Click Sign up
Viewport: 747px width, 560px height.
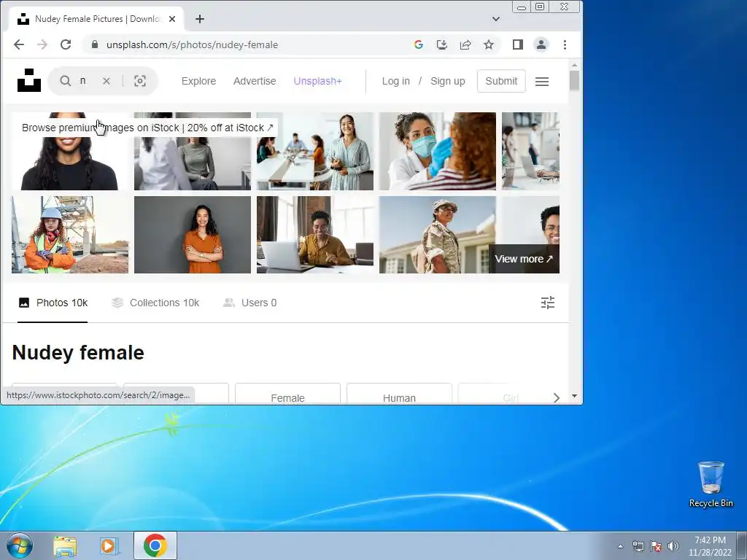click(x=447, y=81)
